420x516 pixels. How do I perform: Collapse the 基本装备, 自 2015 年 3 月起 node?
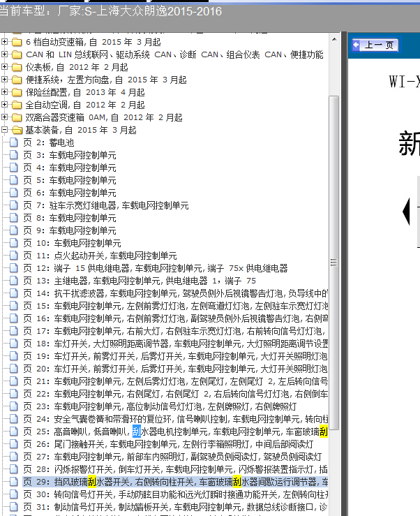(5, 130)
